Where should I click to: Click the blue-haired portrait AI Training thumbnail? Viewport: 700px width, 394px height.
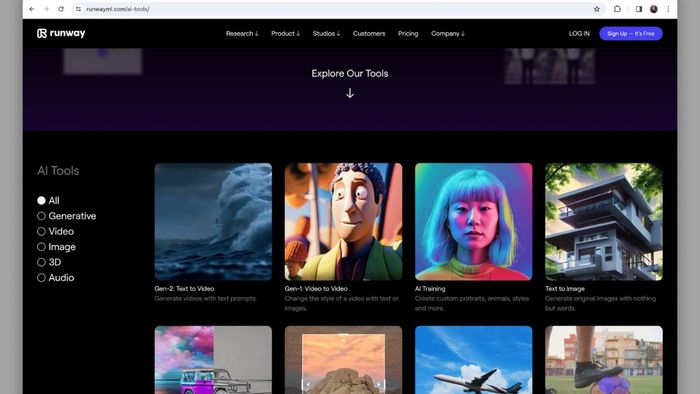point(474,222)
